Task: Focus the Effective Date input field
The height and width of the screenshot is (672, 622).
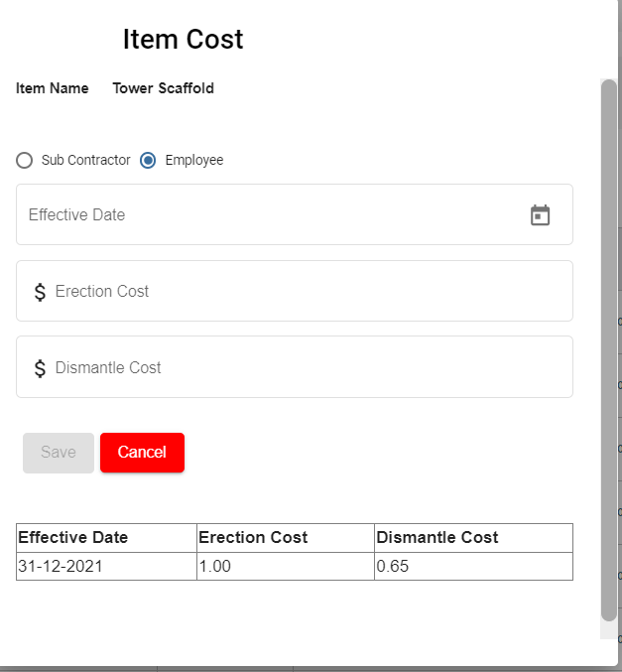Action: 268,215
